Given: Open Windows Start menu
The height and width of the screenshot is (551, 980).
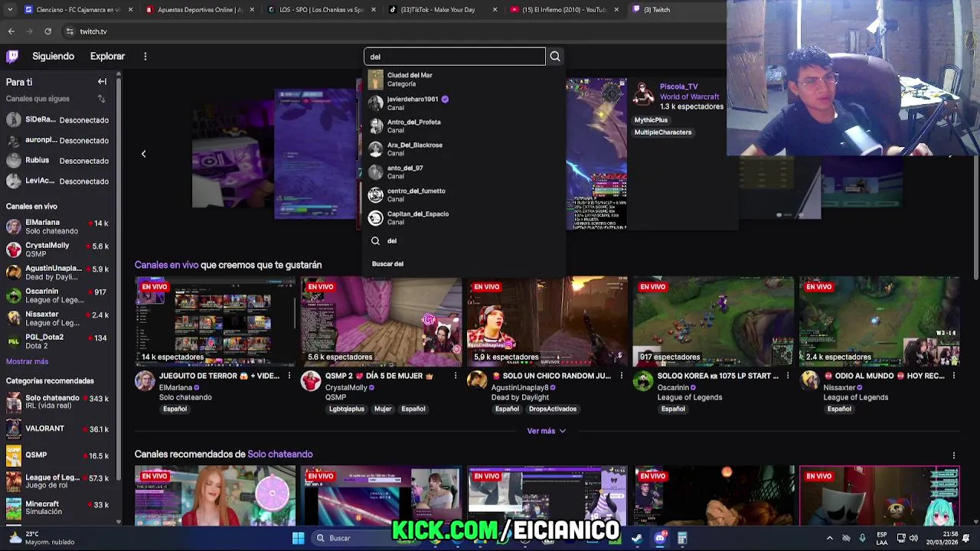Looking at the screenshot, I should (298, 538).
